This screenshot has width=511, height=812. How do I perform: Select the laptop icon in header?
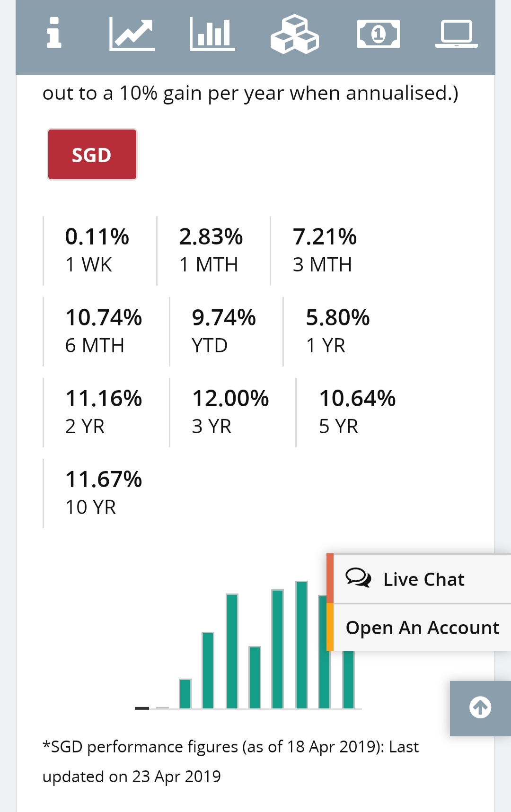point(456,34)
